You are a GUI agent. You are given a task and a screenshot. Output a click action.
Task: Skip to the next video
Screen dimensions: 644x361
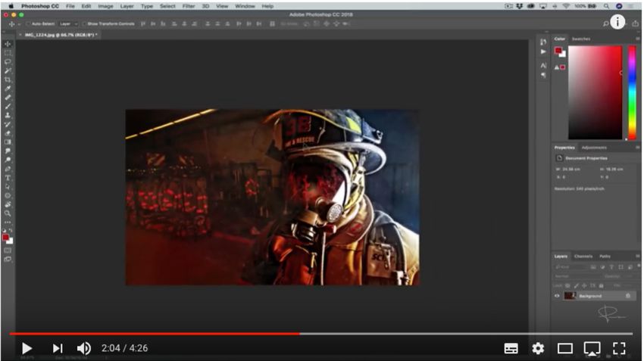point(58,348)
